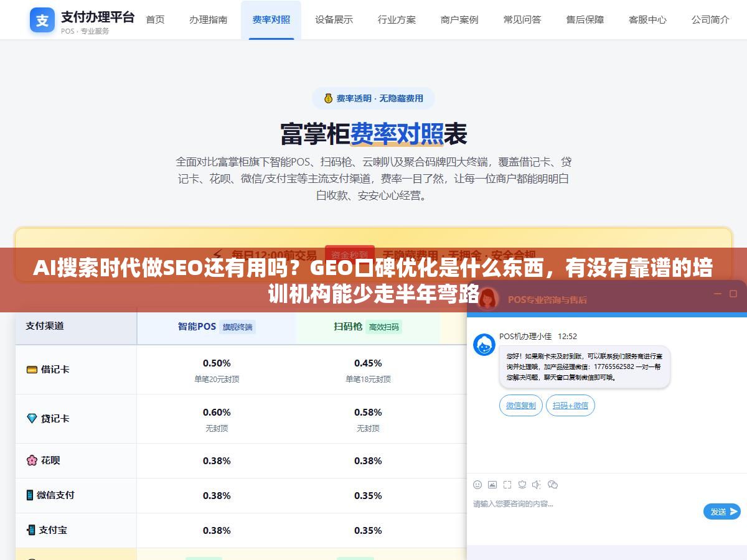Click the 高效扫码 tag
The image size is (747, 560).
click(384, 327)
